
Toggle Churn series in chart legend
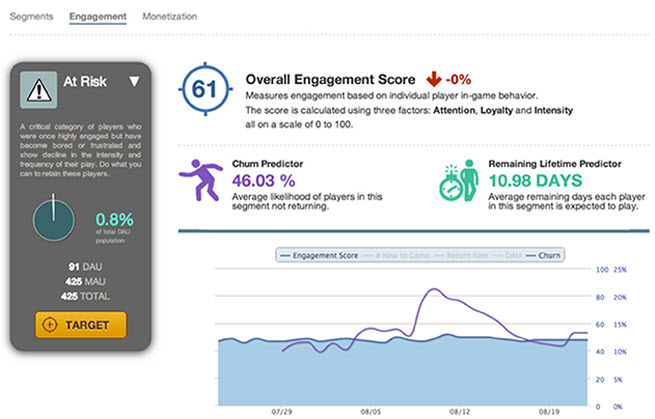pyautogui.click(x=543, y=255)
